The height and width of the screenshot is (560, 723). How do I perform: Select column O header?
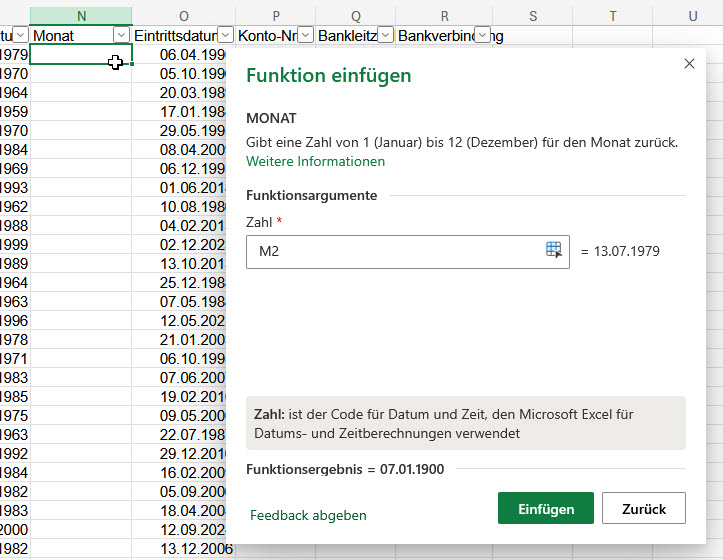tap(184, 16)
